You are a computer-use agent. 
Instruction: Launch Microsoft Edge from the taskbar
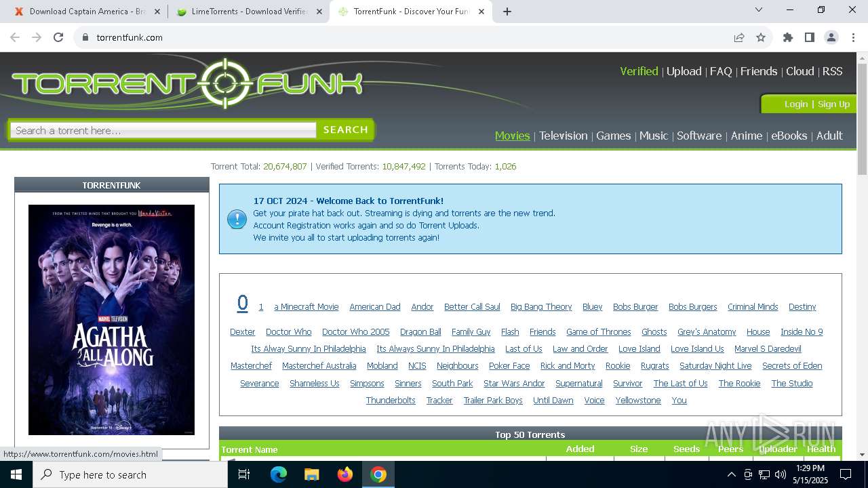279,474
